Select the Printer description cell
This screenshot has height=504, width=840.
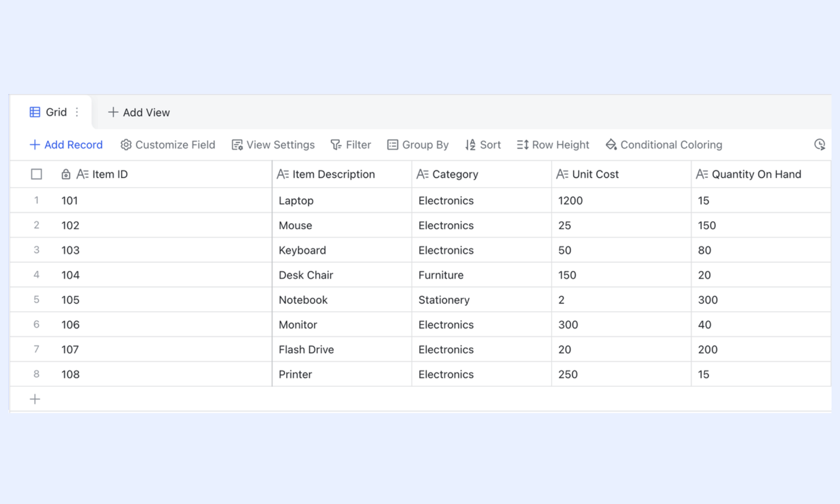(x=342, y=374)
